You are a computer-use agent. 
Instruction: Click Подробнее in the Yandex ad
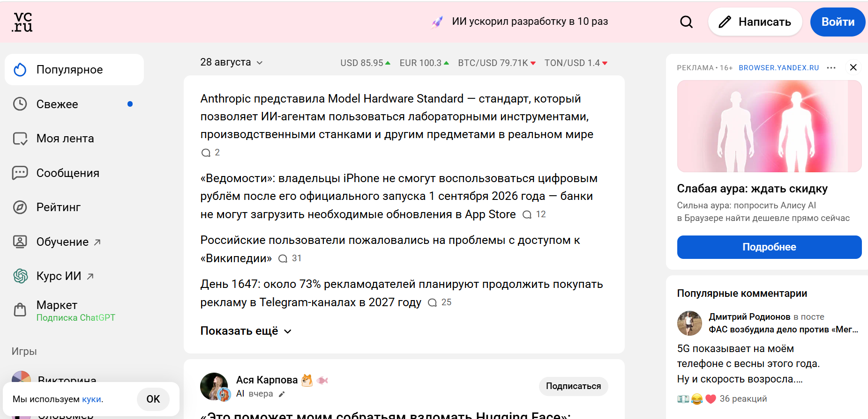(x=769, y=247)
